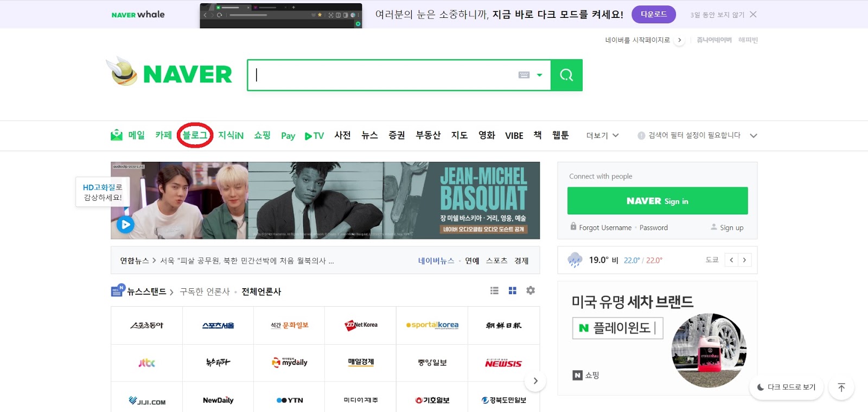Click the arrow next to 네이버를 시작페이지로
Image resolution: width=868 pixels, height=412 pixels.
pyautogui.click(x=679, y=40)
